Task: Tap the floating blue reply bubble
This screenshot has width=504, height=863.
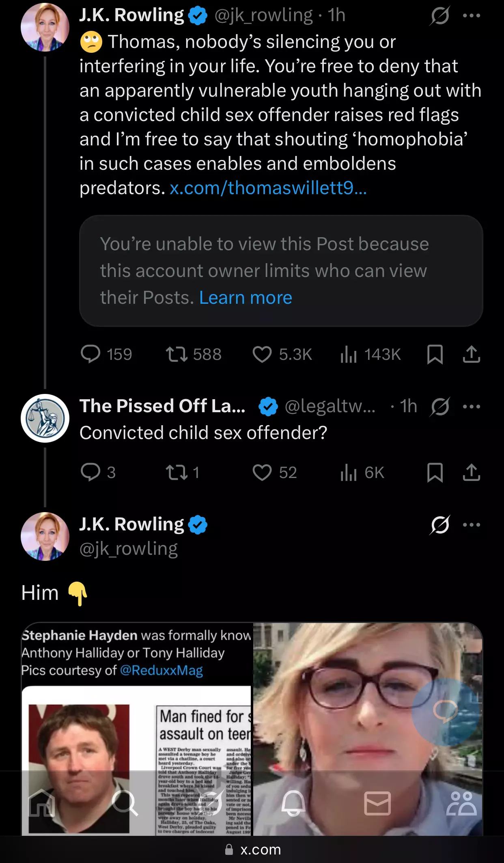Action: [x=446, y=712]
